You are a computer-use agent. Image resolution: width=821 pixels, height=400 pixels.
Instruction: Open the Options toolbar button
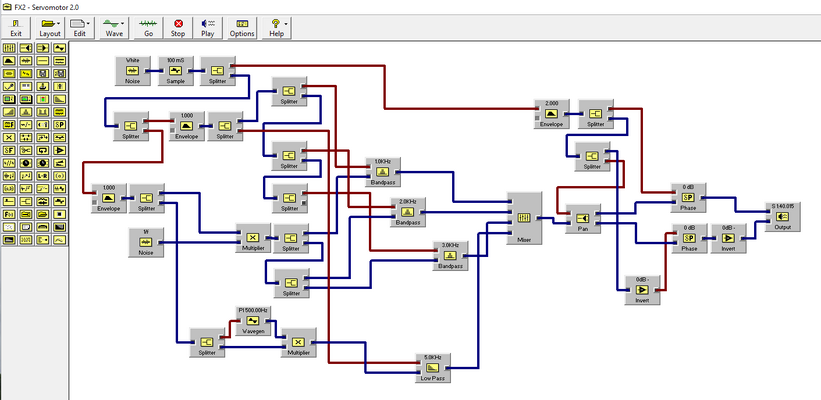pos(242,28)
